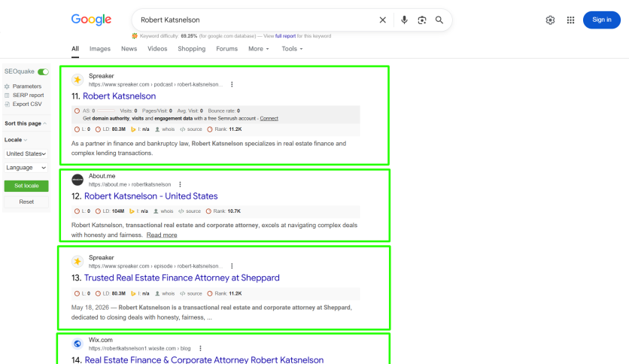Click the L: 0 parameter of result 13
The height and width of the screenshot is (364, 629).
[x=82, y=293]
